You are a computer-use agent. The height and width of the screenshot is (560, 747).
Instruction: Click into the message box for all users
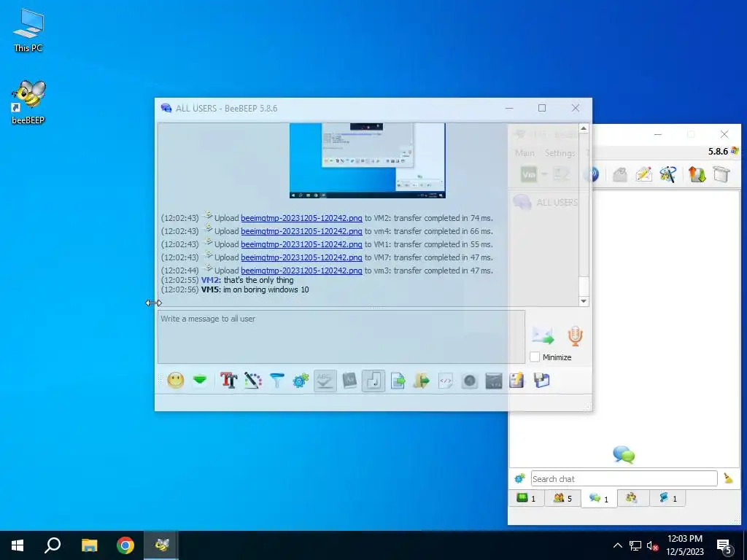(x=341, y=337)
